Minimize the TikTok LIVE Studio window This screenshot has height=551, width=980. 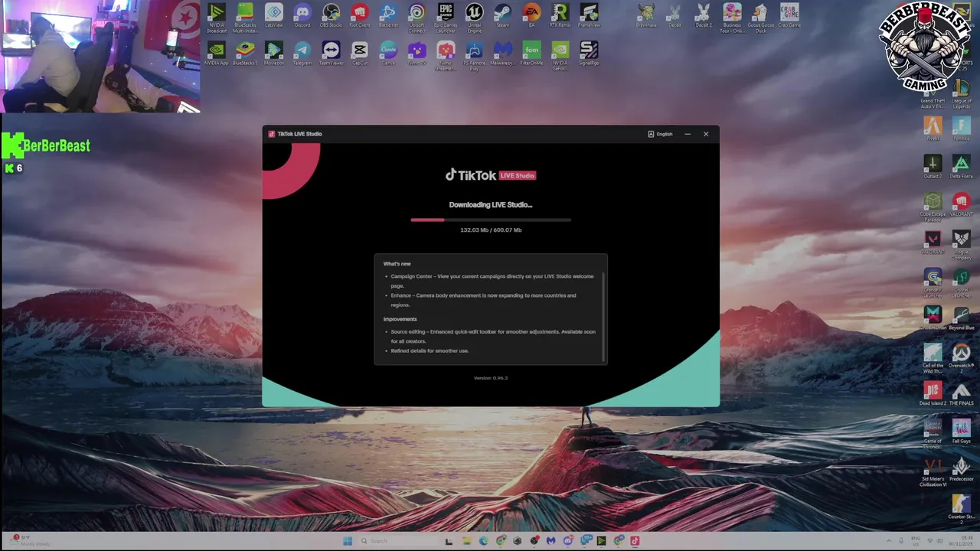pos(688,134)
